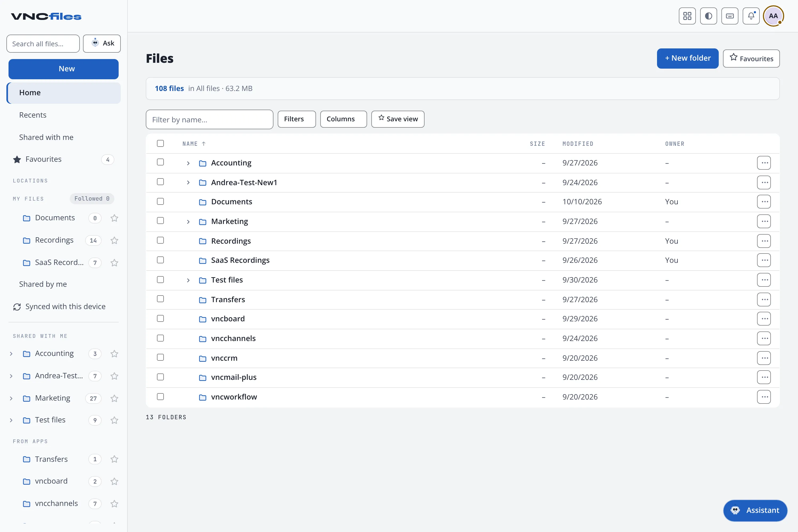Viewport: 798px width, 532px height.
Task: Check the vnccrm row checkbox
Action: pyautogui.click(x=160, y=358)
